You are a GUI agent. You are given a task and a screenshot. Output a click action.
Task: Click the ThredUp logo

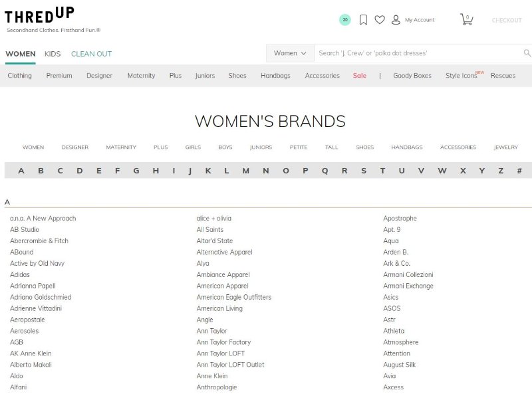pyautogui.click(x=39, y=15)
